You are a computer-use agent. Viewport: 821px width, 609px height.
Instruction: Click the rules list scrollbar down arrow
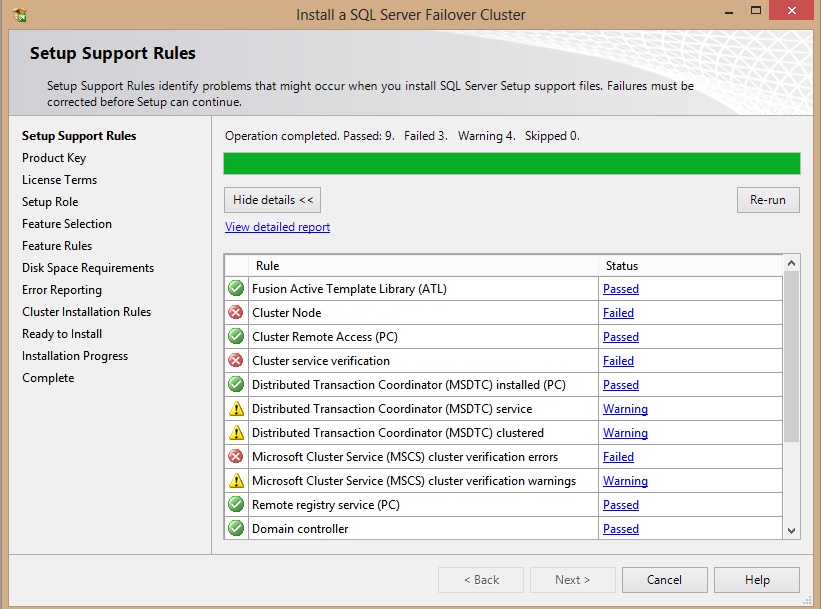(791, 530)
